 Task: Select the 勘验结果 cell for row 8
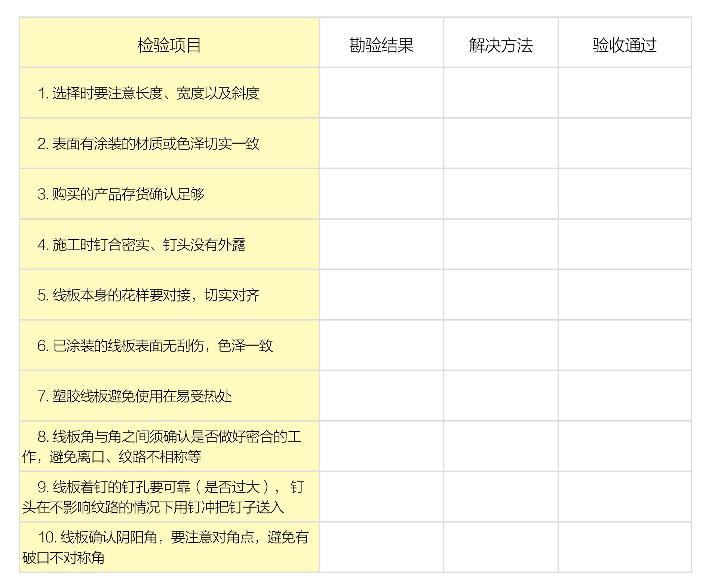click(x=381, y=446)
